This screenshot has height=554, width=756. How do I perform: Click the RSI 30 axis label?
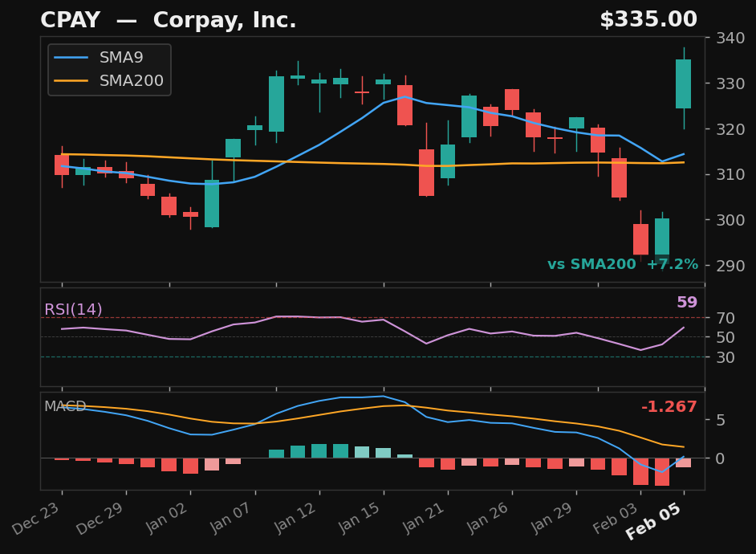click(x=726, y=357)
